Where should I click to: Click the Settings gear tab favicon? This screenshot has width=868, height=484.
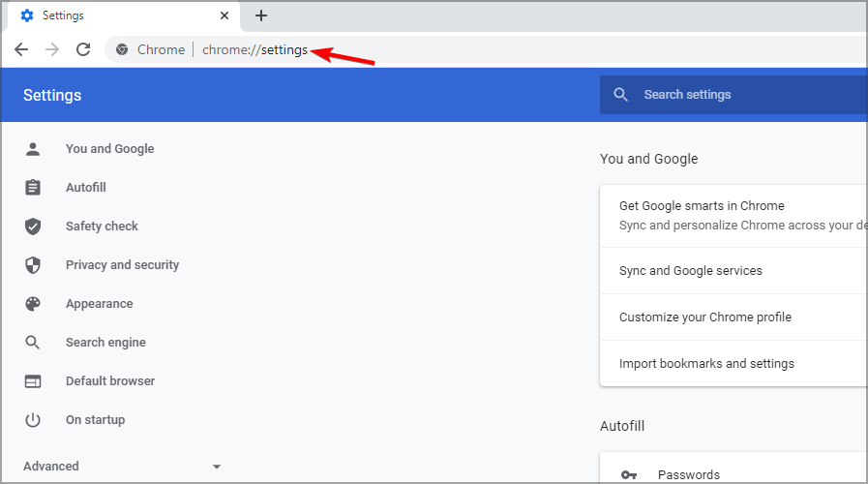(x=26, y=15)
